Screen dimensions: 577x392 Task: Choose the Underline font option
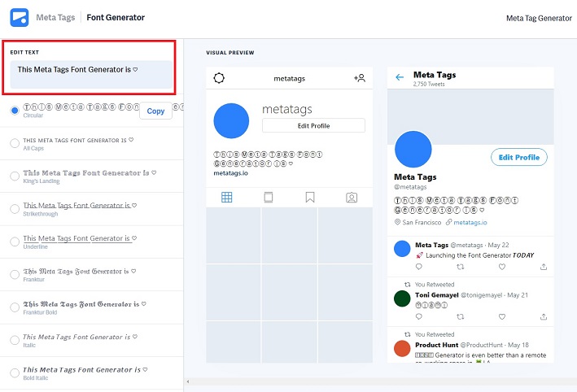pos(15,242)
